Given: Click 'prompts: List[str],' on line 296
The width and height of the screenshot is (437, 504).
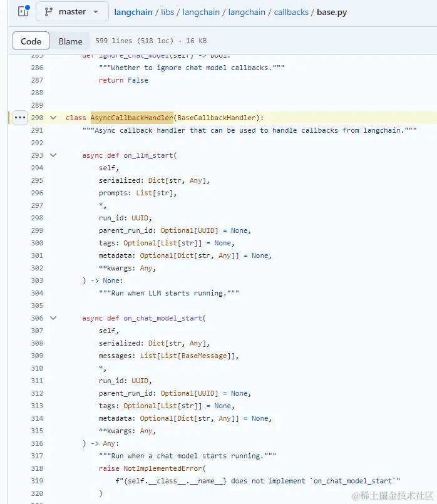Looking at the screenshot, I should pyautogui.click(x=138, y=193).
